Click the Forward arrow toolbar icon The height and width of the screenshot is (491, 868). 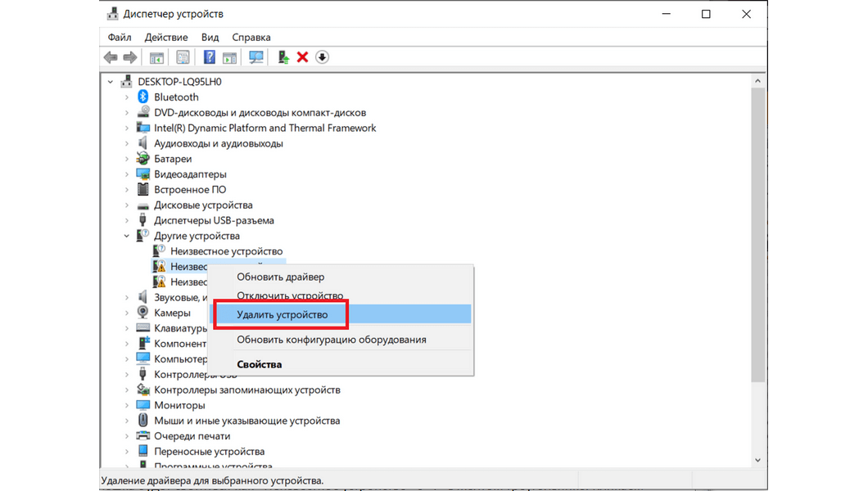(x=130, y=57)
